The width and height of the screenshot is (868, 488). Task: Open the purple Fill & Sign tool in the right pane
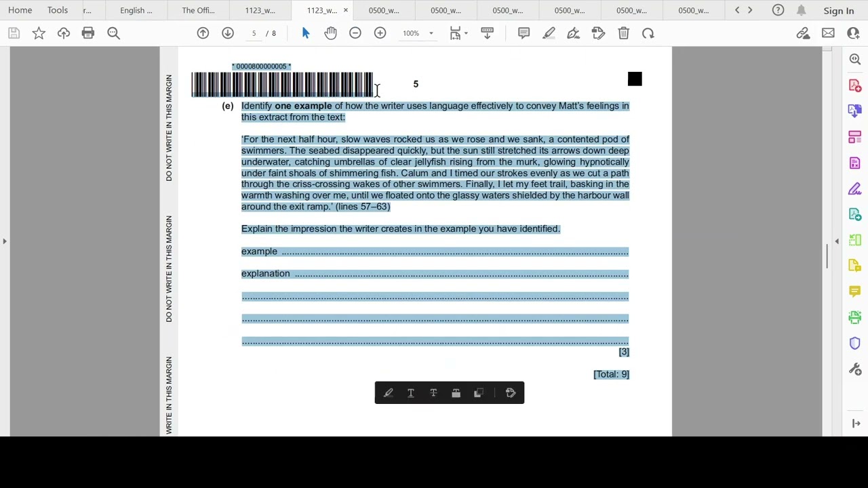[x=854, y=188]
